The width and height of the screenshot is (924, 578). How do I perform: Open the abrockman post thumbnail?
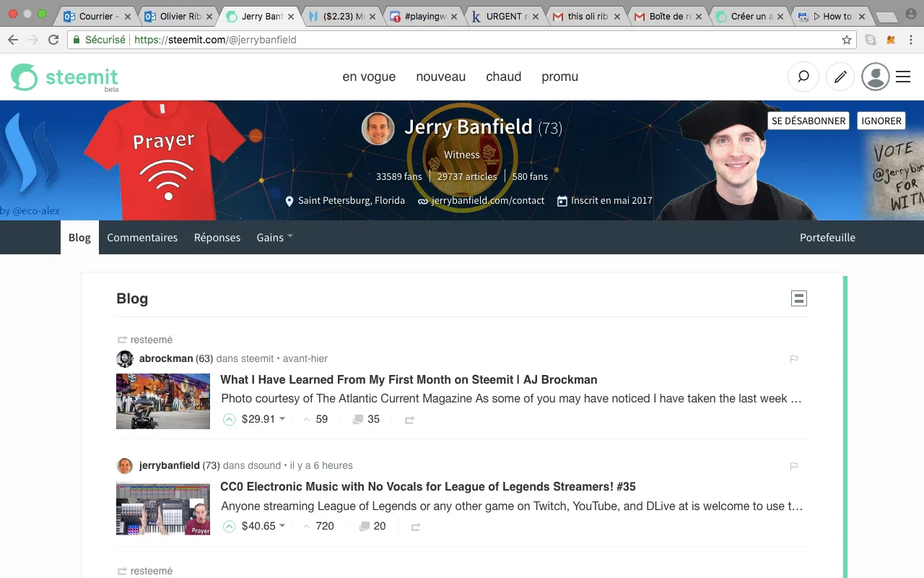[163, 401]
